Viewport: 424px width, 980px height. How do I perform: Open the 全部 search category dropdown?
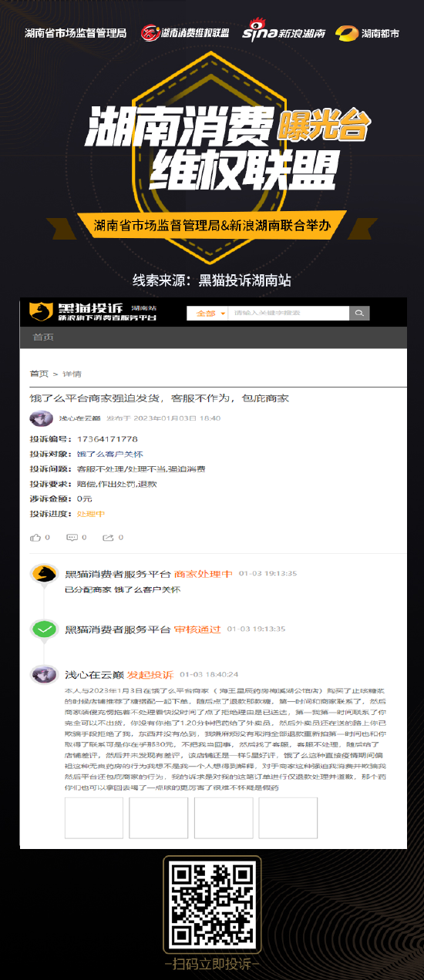pyautogui.click(x=208, y=313)
